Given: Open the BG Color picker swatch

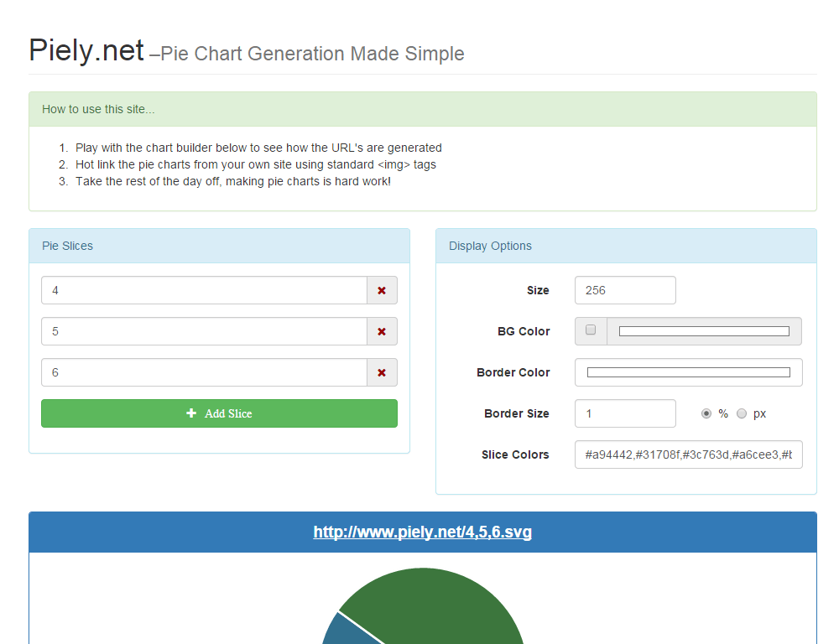Looking at the screenshot, I should click(704, 331).
